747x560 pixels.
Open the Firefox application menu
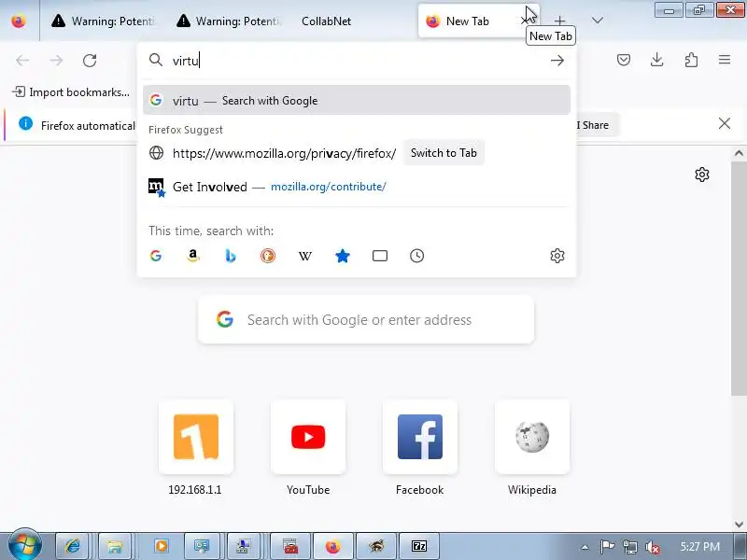[x=725, y=60]
